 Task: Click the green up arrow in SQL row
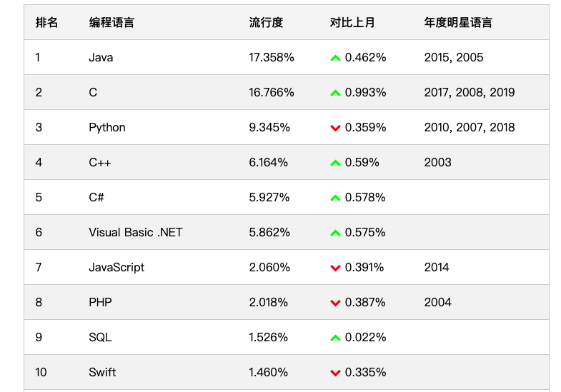[x=335, y=338]
